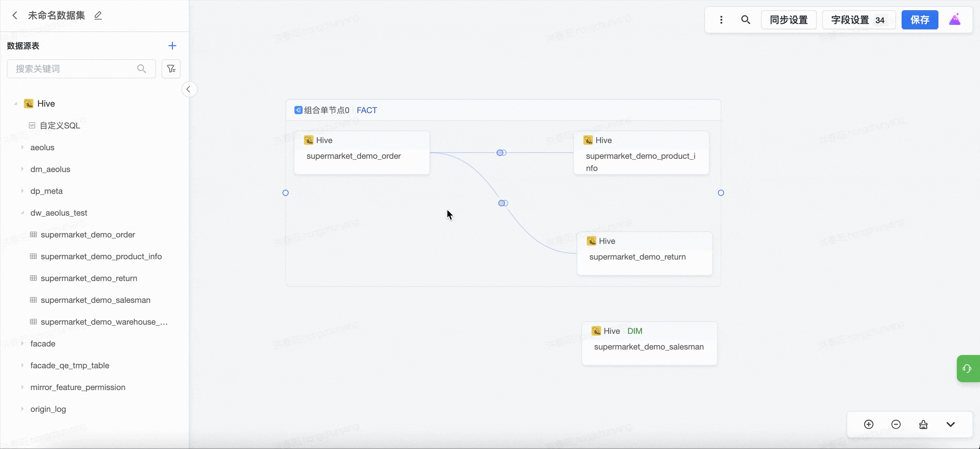Open the three-dot more options menu
This screenshot has height=449, width=980.
coord(721,20)
